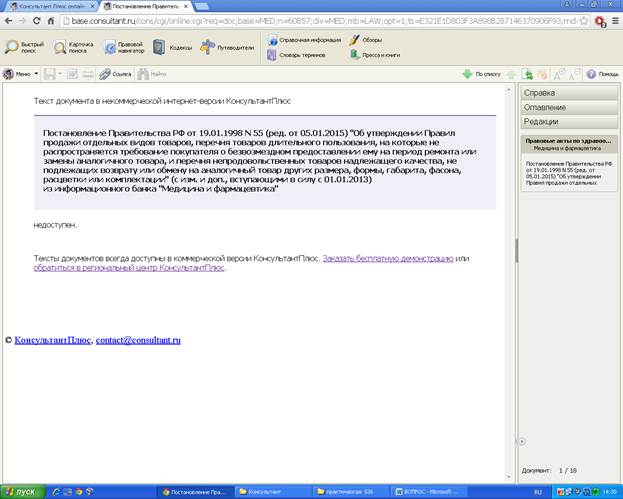623x499 pixels.
Task: Open the Карточка поиска search card
Action: tap(74, 47)
